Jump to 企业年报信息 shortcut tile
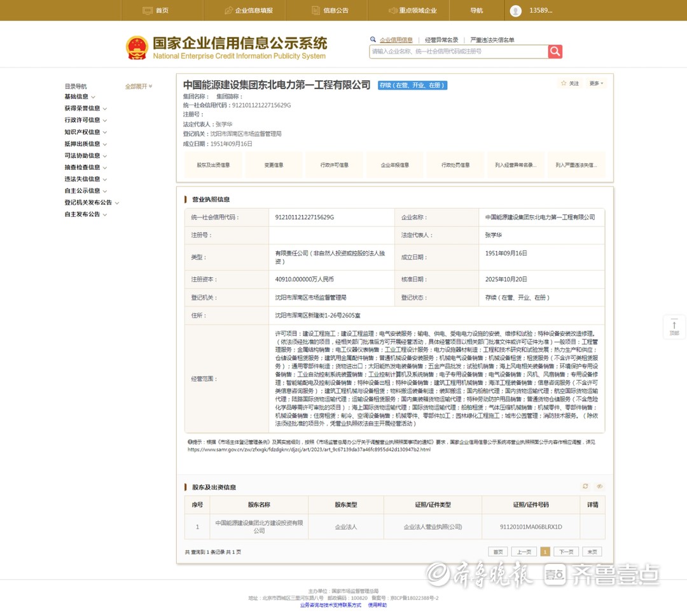This screenshot has height=616, width=687. point(395,165)
